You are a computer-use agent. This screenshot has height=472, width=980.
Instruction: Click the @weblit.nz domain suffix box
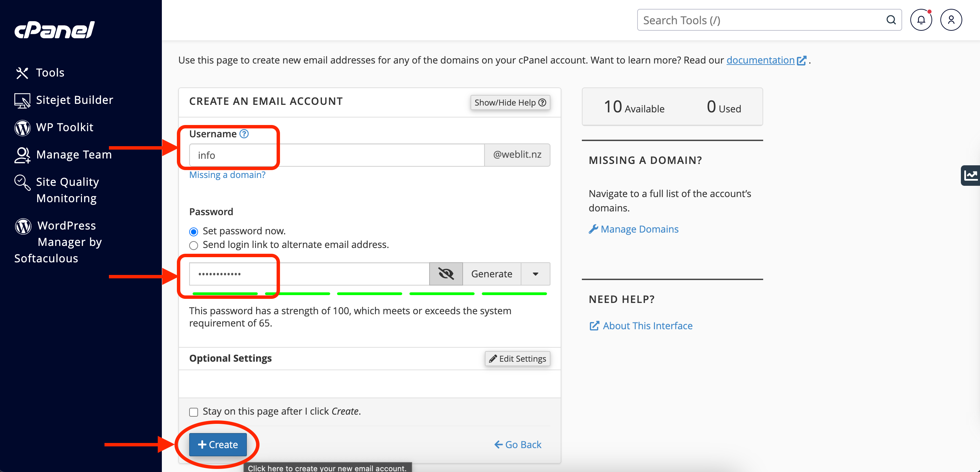(517, 155)
